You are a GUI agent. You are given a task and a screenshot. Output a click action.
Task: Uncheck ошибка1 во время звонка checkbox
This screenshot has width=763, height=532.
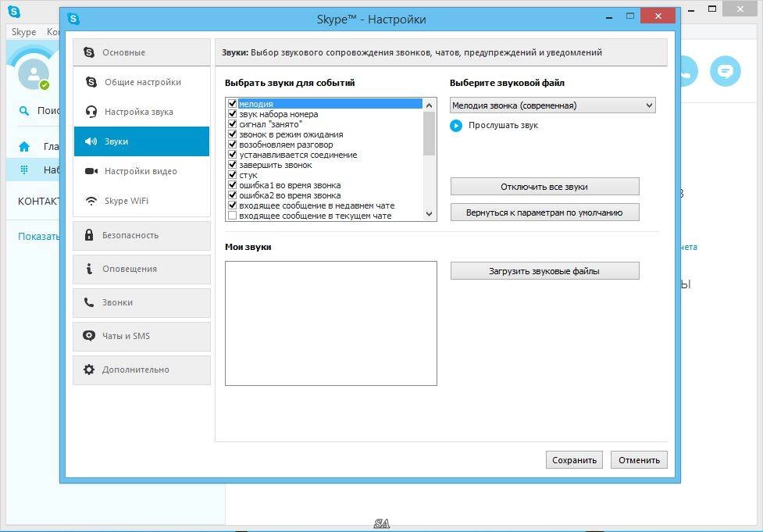[x=233, y=185]
